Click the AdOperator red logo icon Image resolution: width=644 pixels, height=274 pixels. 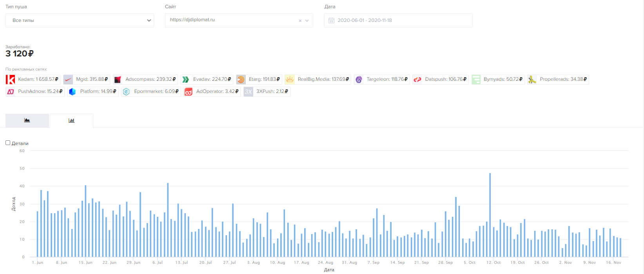189,92
